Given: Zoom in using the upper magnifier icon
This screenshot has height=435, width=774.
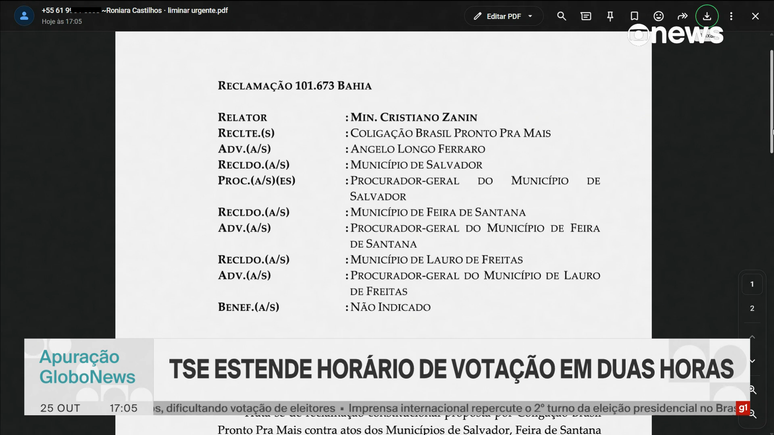Looking at the screenshot, I should pyautogui.click(x=752, y=390).
